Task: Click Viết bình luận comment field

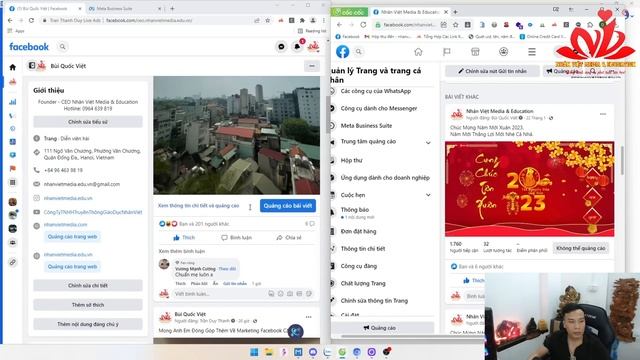Action: click(x=243, y=293)
